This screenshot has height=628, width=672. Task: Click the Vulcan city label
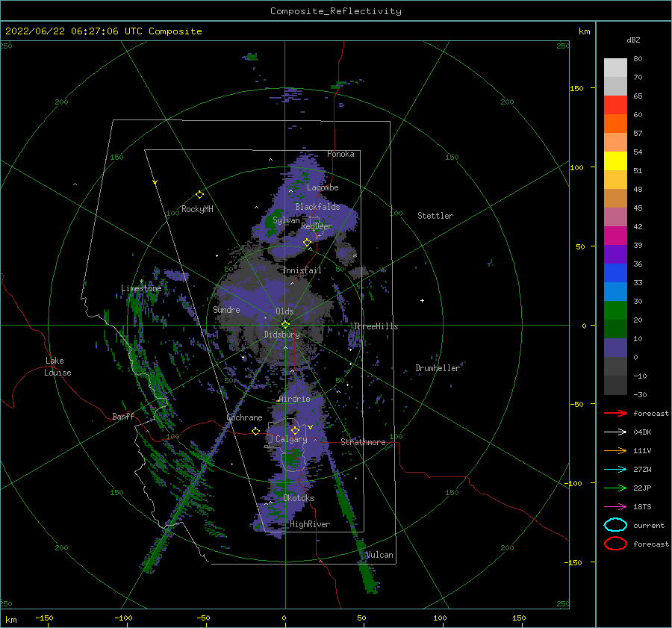(379, 555)
